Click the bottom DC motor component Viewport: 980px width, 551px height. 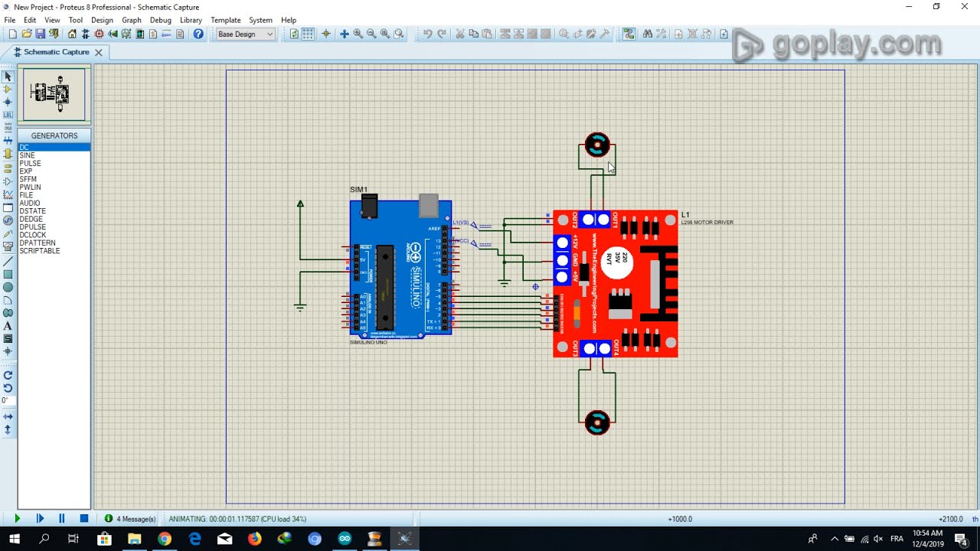click(597, 422)
